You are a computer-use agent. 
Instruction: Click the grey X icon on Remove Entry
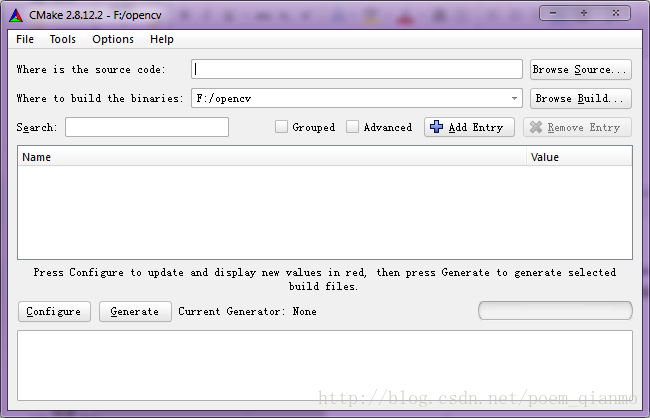click(536, 127)
